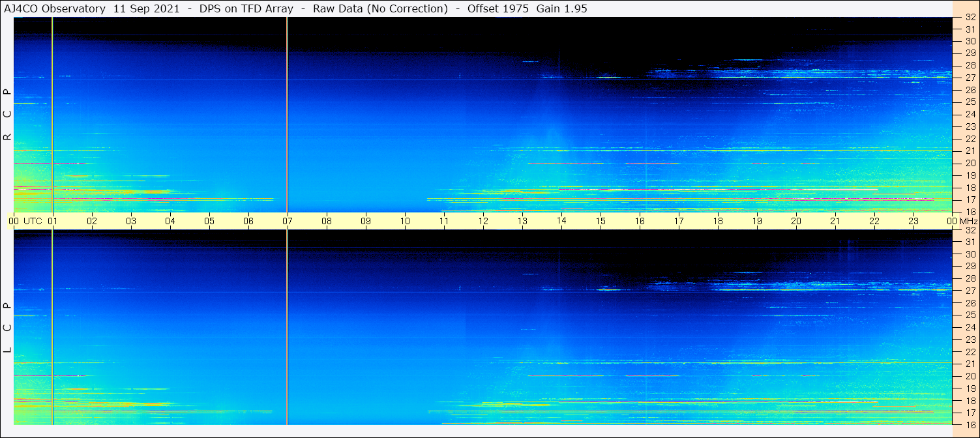Click the 30 MHz label on RCP scale
The width and height of the screenshot is (980, 438).
[x=970, y=41]
